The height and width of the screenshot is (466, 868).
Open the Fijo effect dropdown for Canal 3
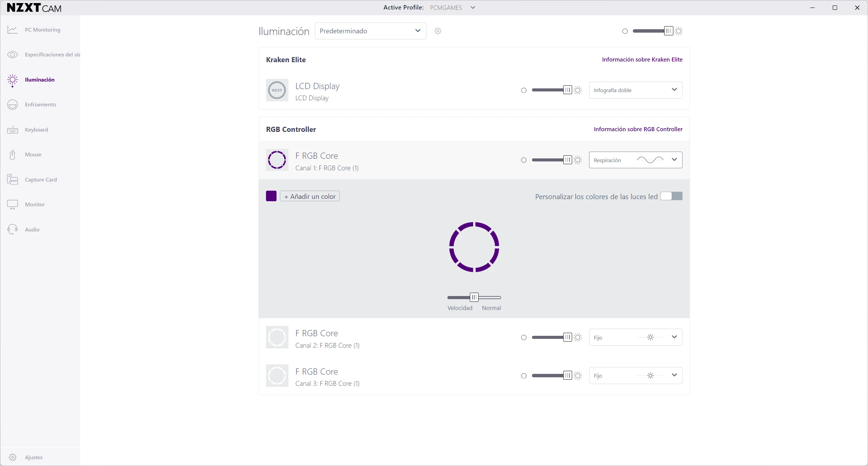point(635,376)
